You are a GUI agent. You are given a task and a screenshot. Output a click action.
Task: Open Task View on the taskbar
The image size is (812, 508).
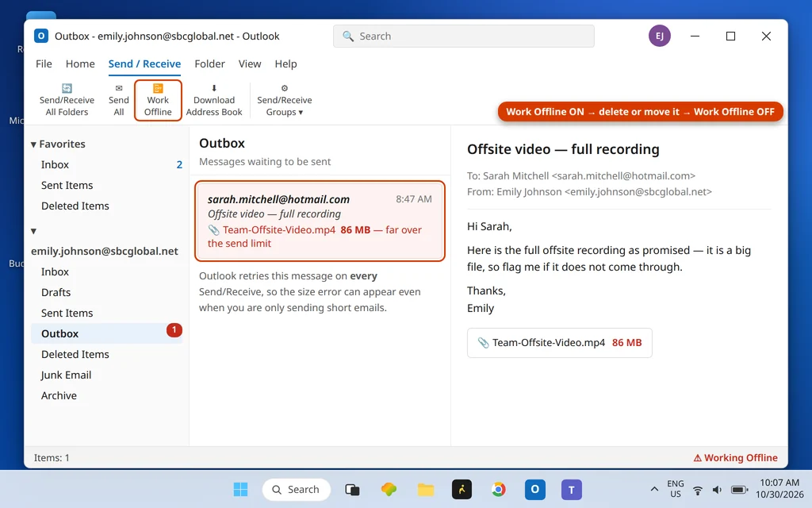tap(352, 489)
